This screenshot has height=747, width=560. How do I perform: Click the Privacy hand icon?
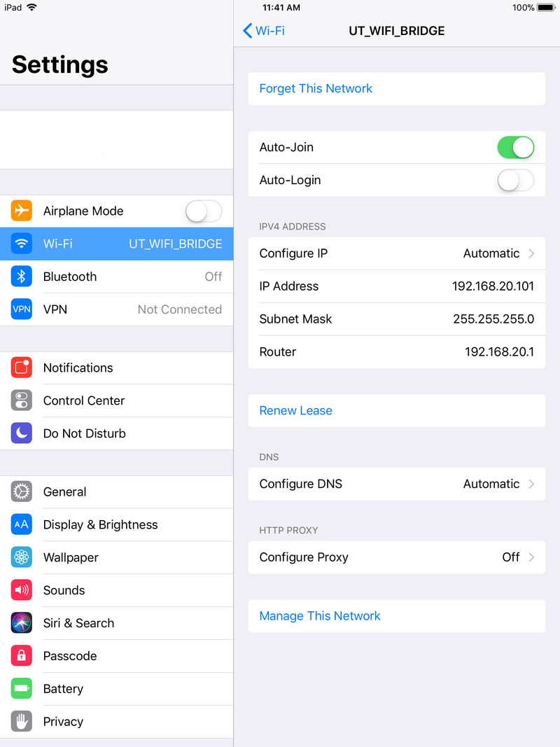pos(21,721)
